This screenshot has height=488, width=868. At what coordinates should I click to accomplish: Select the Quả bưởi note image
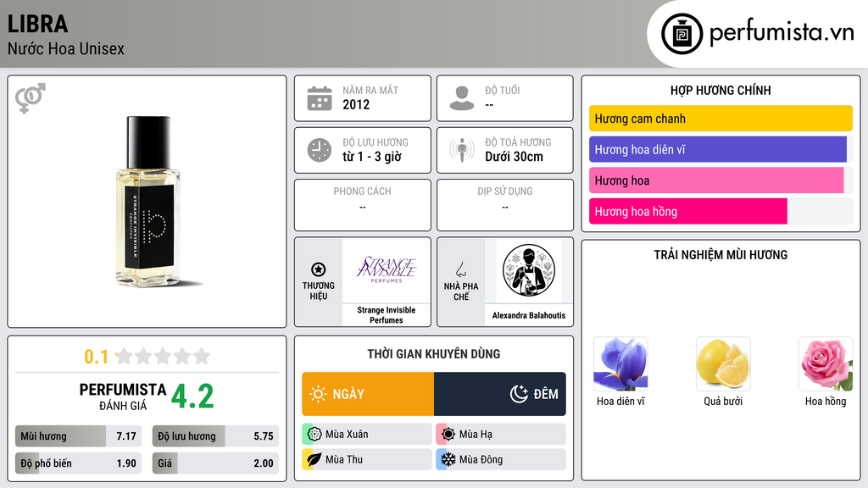click(x=723, y=364)
